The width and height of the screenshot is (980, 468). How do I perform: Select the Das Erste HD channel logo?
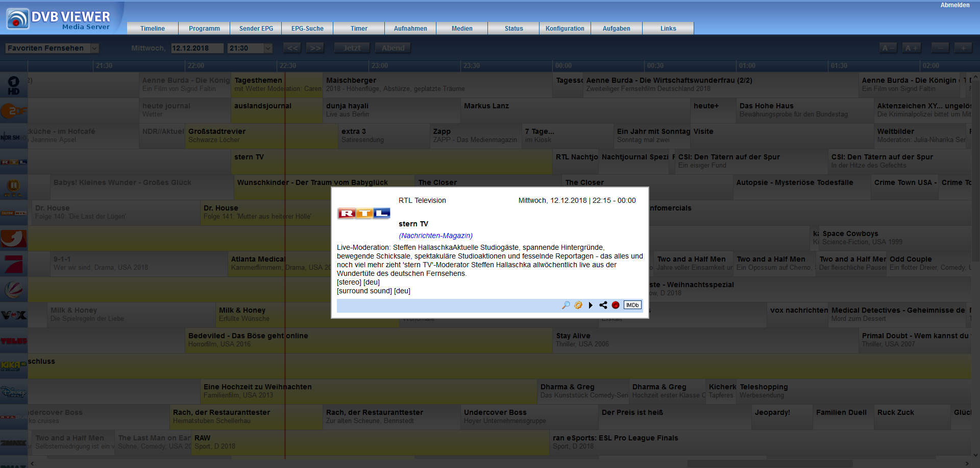pyautogui.click(x=14, y=85)
